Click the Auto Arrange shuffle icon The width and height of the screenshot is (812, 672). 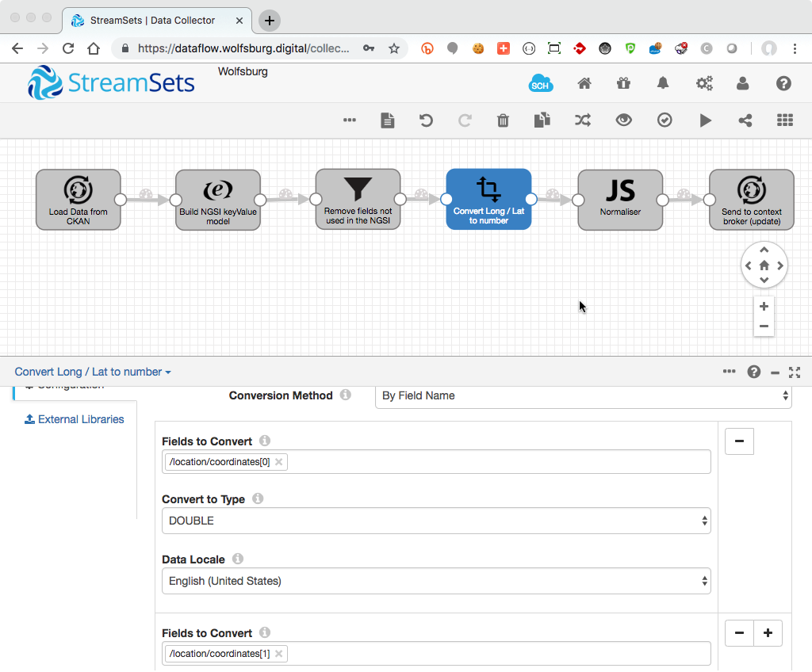(583, 120)
